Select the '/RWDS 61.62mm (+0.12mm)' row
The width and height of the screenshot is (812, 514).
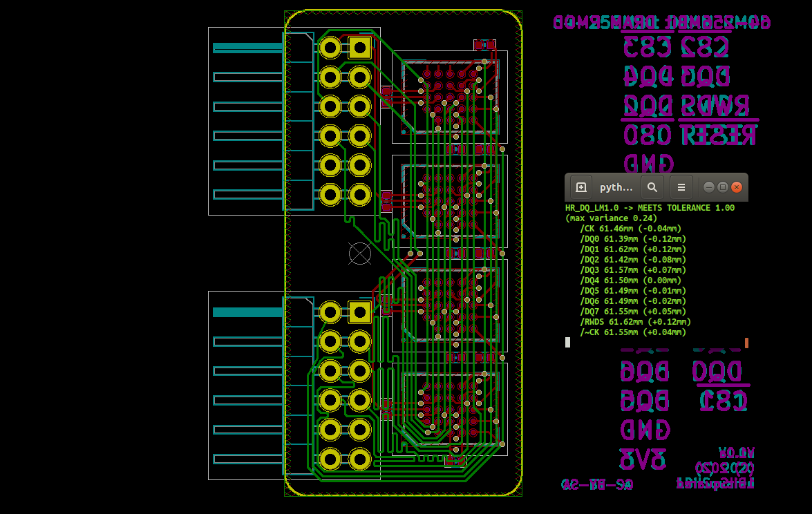[635, 321]
